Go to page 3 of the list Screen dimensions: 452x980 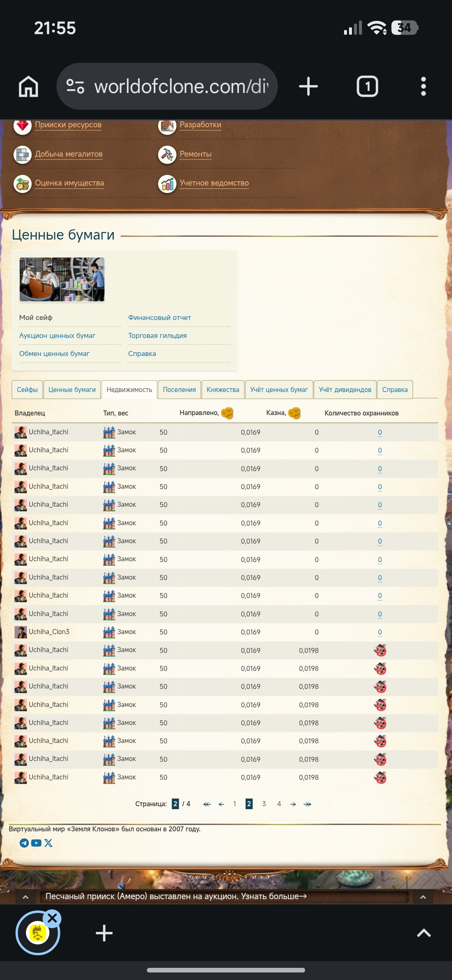pyautogui.click(x=264, y=804)
